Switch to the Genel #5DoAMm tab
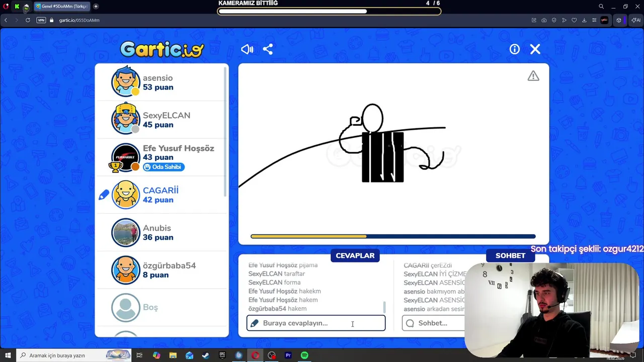Screen dimensions: 644x362 (61, 7)
